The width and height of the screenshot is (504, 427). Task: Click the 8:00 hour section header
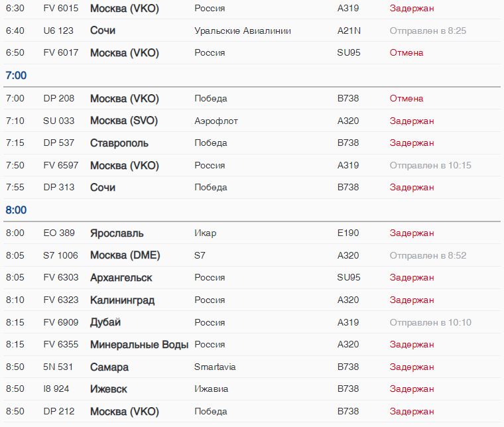point(16,210)
